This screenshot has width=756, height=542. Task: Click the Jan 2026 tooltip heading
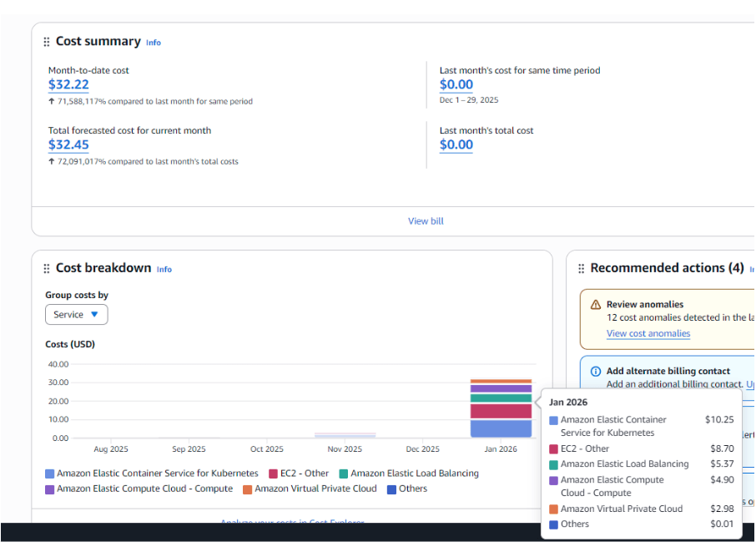pyautogui.click(x=568, y=403)
